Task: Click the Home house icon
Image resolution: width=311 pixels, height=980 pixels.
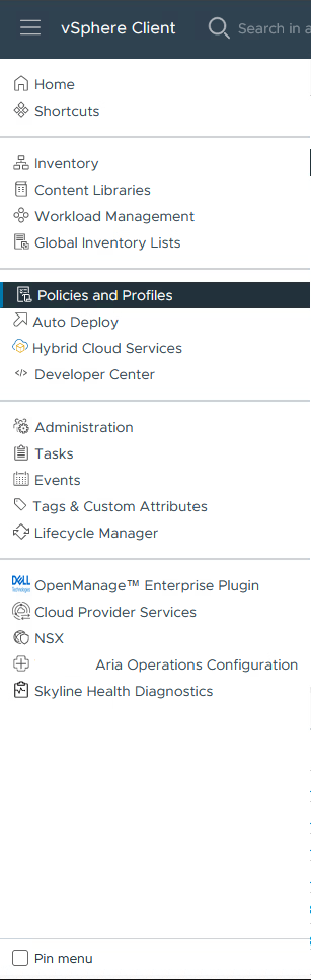Action: (x=21, y=84)
